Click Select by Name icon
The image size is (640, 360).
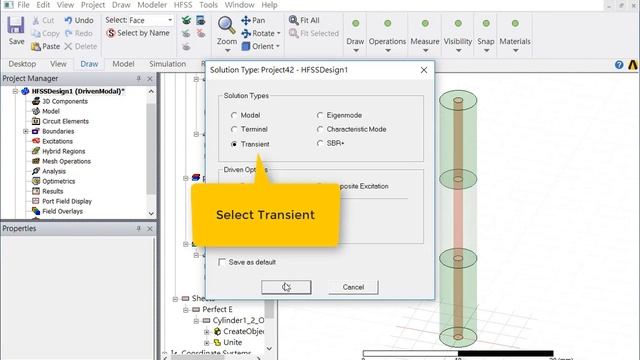[x=111, y=33]
